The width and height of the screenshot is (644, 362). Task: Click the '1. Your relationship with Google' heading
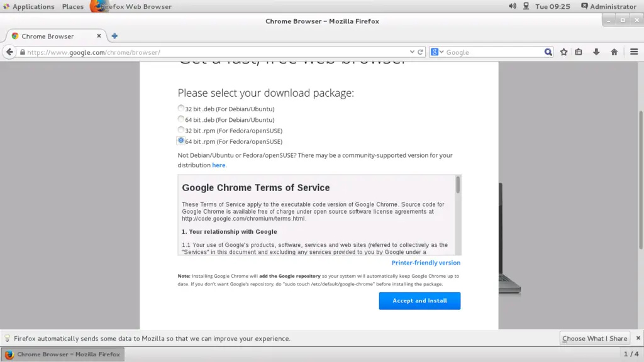pos(229,232)
